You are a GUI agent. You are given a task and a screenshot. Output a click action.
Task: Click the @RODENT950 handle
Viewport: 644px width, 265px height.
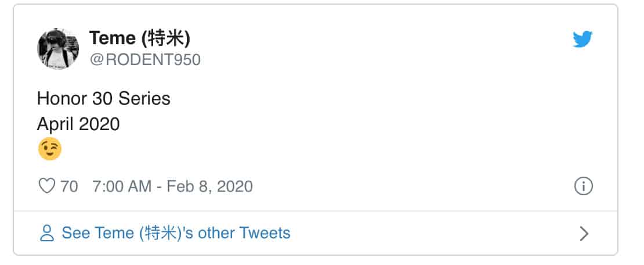pos(144,60)
